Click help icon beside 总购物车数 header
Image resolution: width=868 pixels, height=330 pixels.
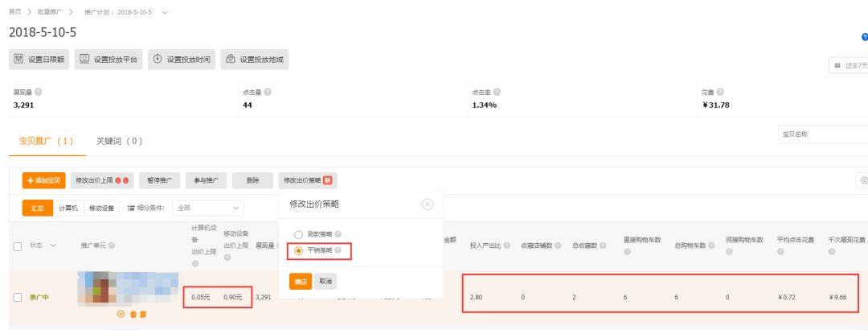[710, 245]
